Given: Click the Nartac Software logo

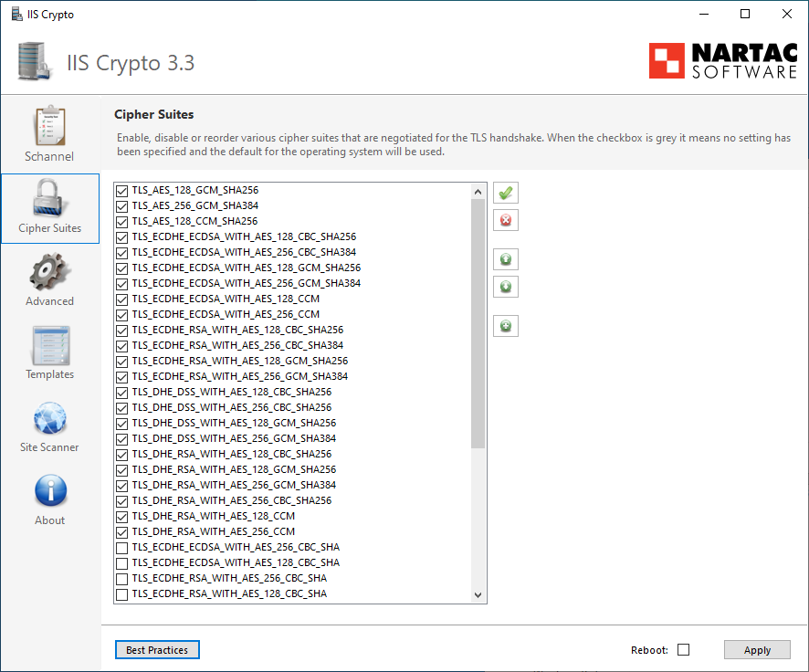Looking at the screenshot, I should [x=723, y=61].
